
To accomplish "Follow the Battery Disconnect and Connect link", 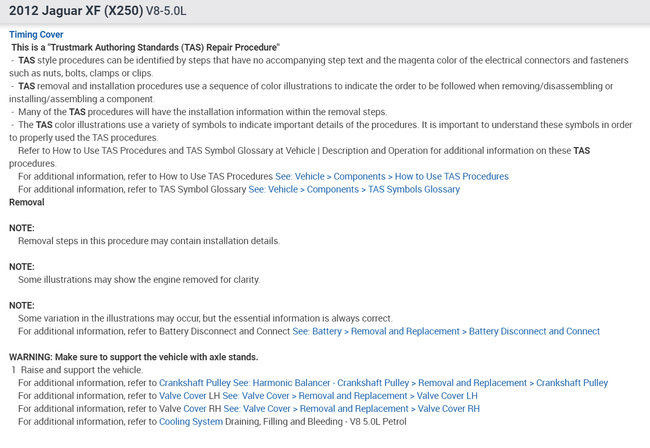I will pyautogui.click(x=446, y=331).
